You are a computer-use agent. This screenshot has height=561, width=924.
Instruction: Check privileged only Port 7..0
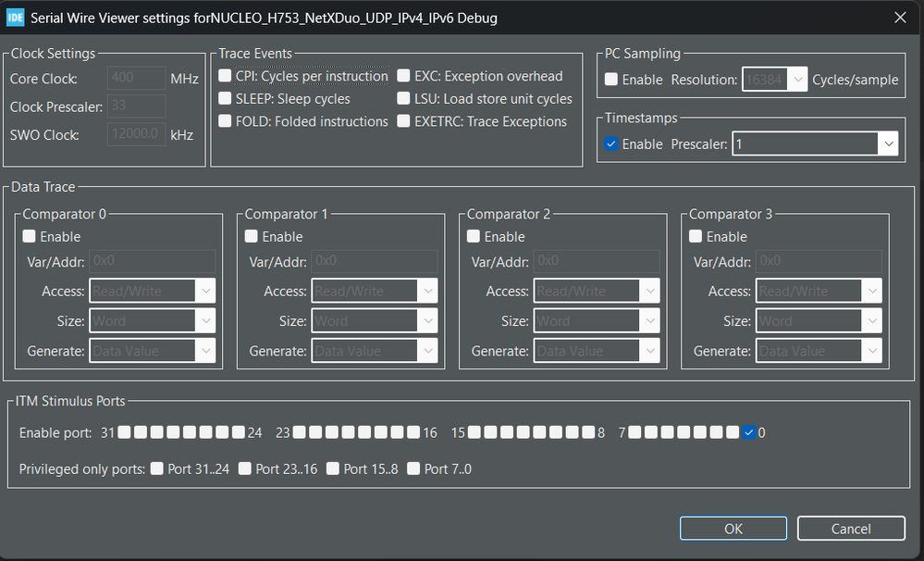point(413,468)
